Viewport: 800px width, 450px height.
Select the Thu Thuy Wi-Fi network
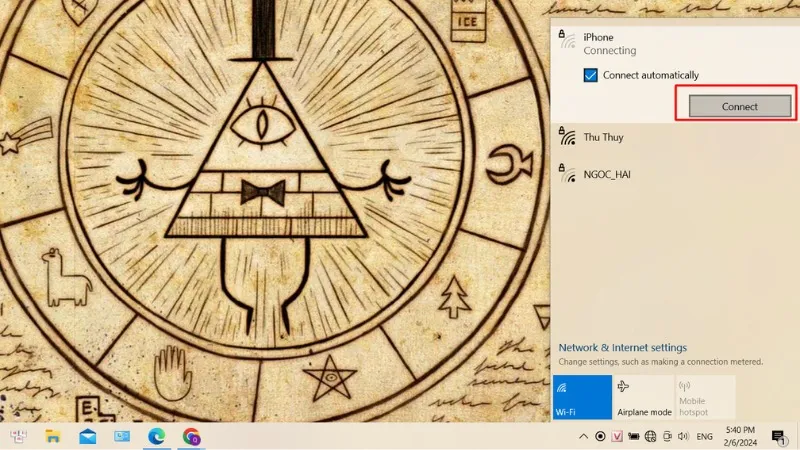(x=603, y=138)
